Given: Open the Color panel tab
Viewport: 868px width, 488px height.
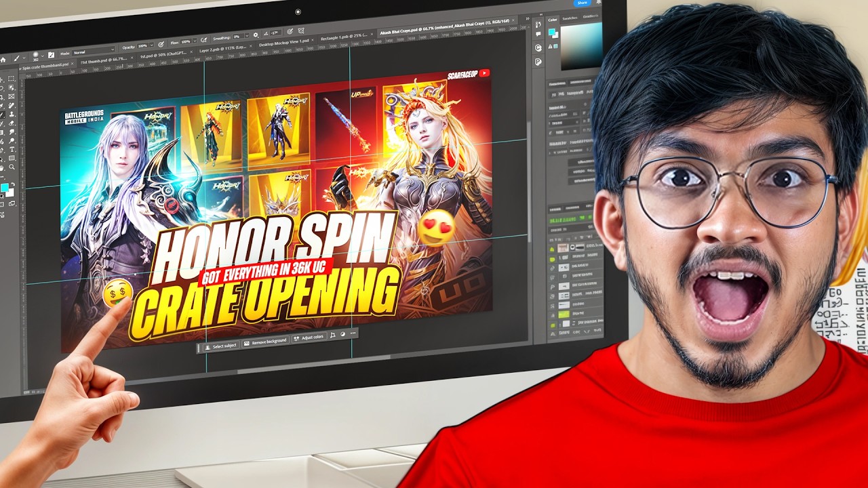Looking at the screenshot, I should coord(553,20).
